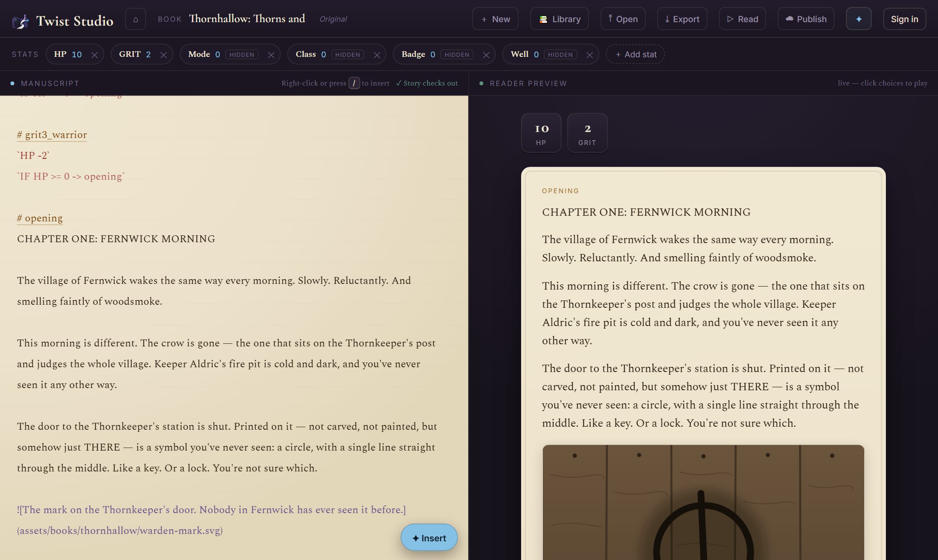Edit the Mode stat value 0
Viewport: 938px width, 560px height.
tap(218, 54)
